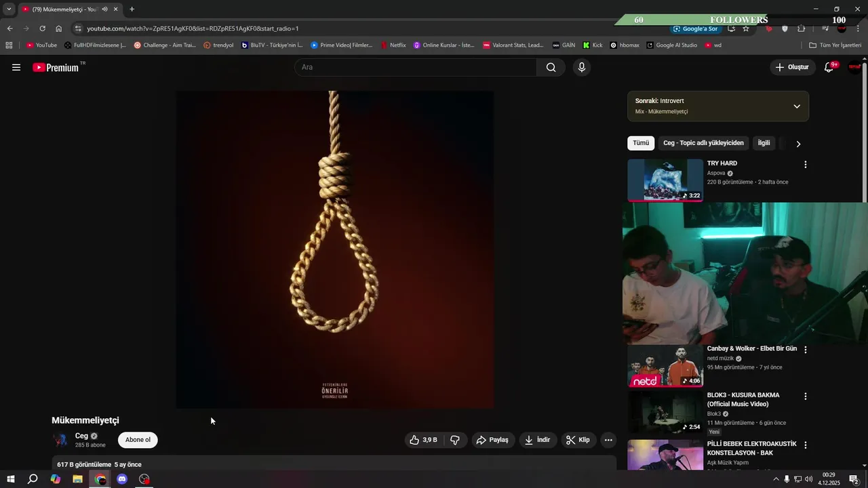Like the video with thumbs up

pos(422,440)
